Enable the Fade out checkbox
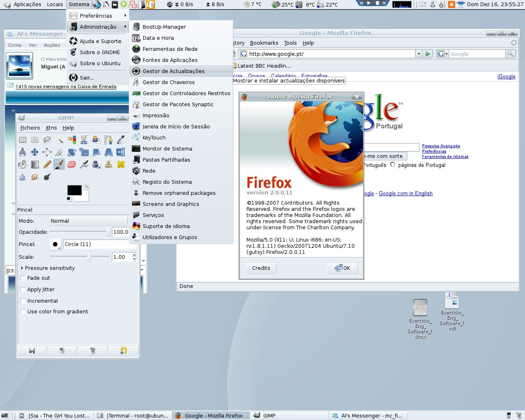 (x=23, y=278)
